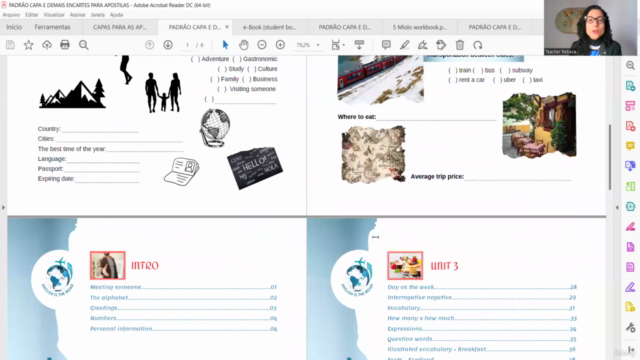Open the Janela menu
The width and height of the screenshot is (640, 360).
(x=98, y=15)
